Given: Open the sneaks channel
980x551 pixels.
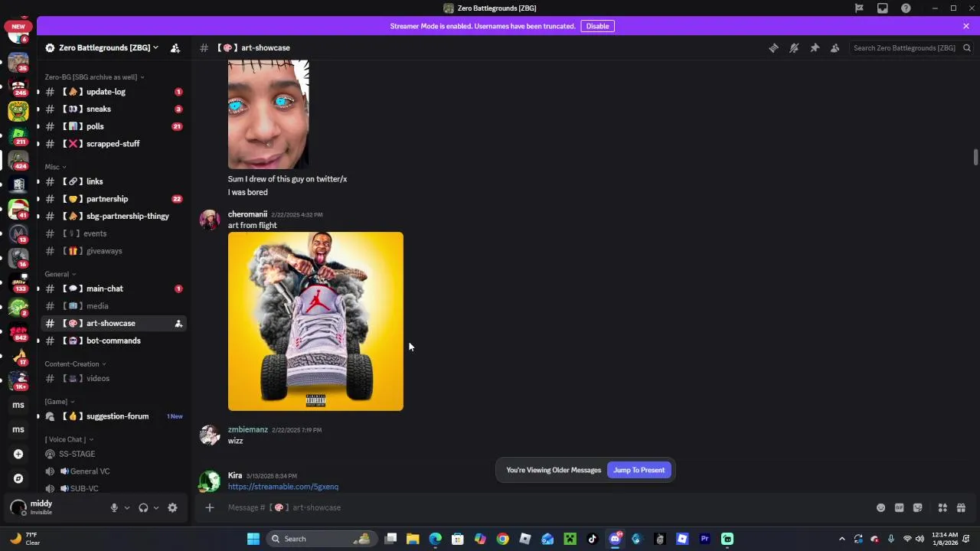Looking at the screenshot, I should (113, 109).
